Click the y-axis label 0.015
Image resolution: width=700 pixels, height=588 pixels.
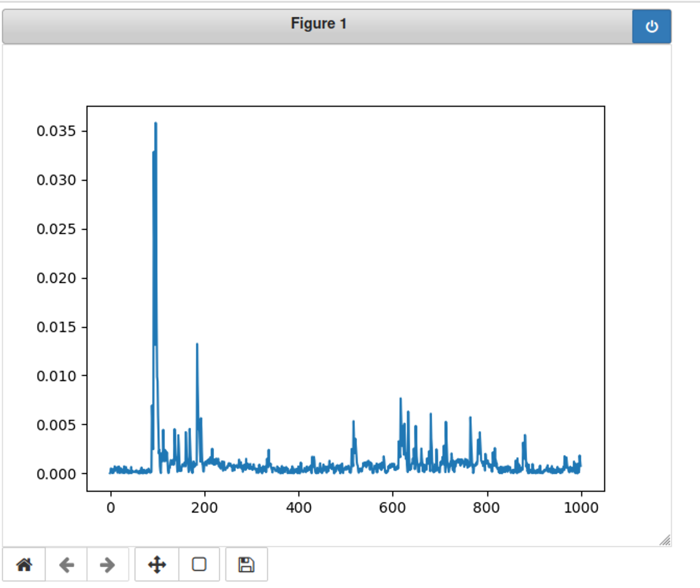pyautogui.click(x=56, y=327)
